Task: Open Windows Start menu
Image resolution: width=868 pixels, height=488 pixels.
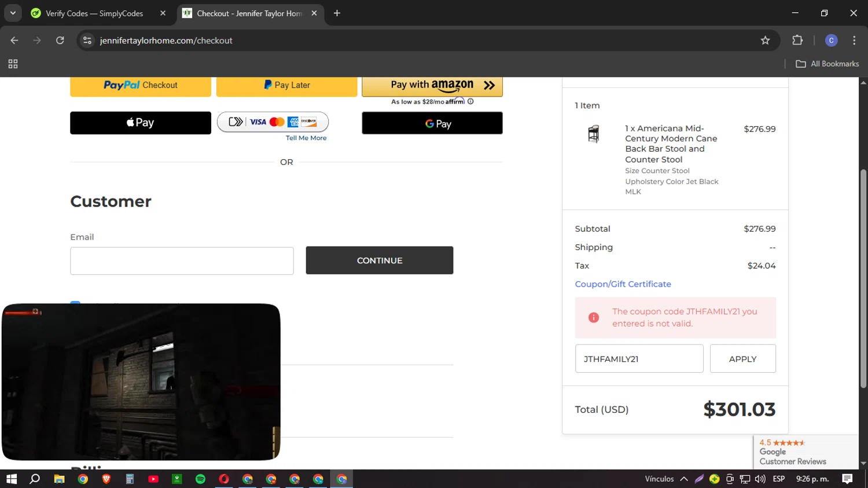Action: click(12, 479)
